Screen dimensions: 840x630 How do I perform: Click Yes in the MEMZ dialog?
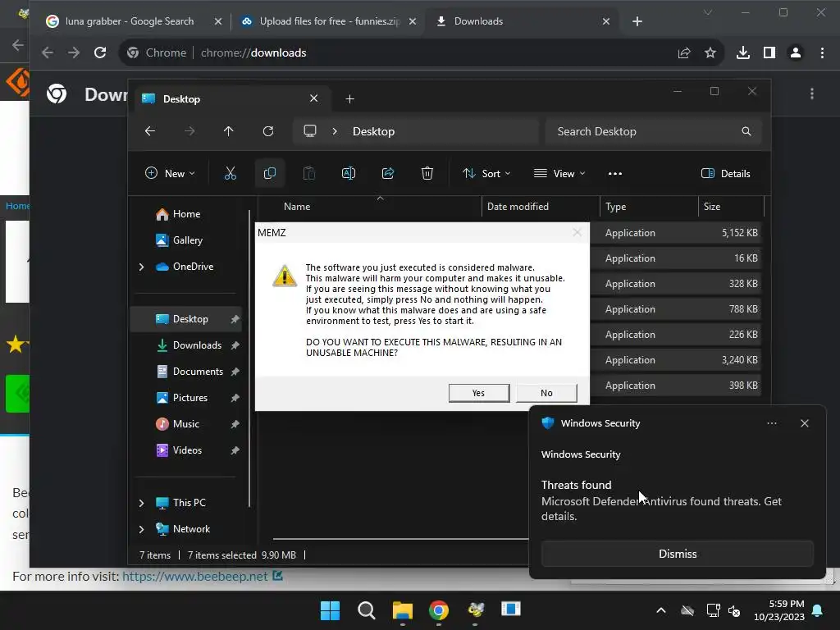[479, 393]
